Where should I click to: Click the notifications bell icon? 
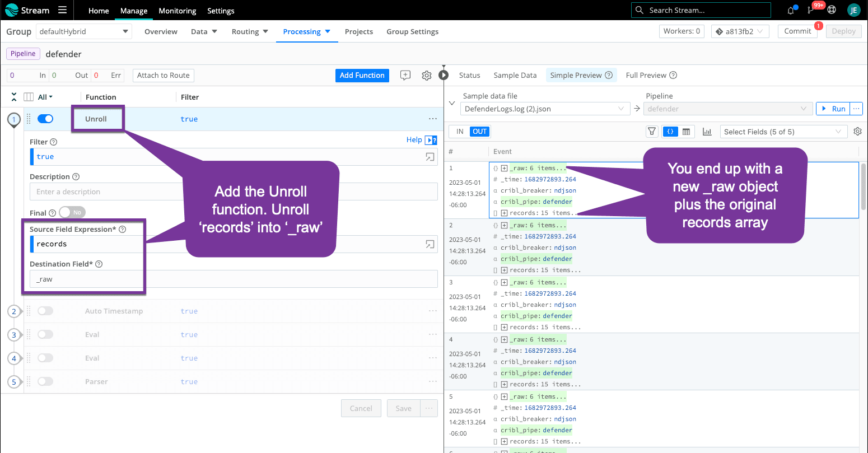791,10
